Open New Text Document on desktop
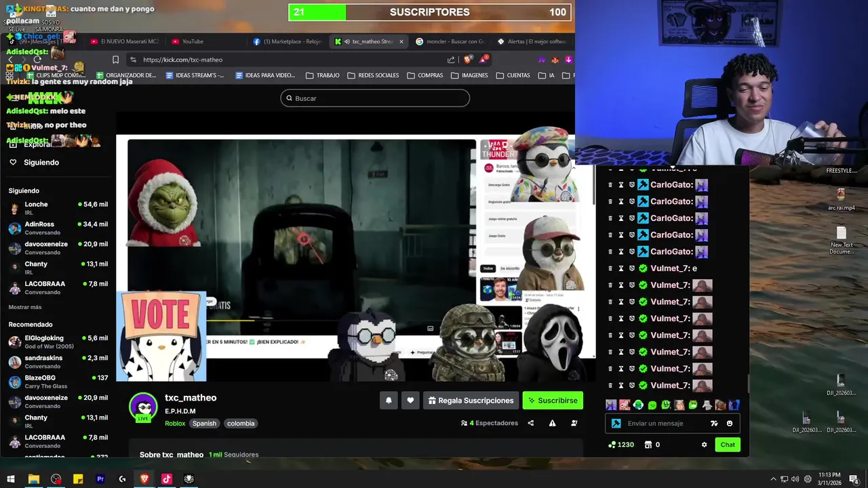This screenshot has height=488, width=868. coord(842,241)
